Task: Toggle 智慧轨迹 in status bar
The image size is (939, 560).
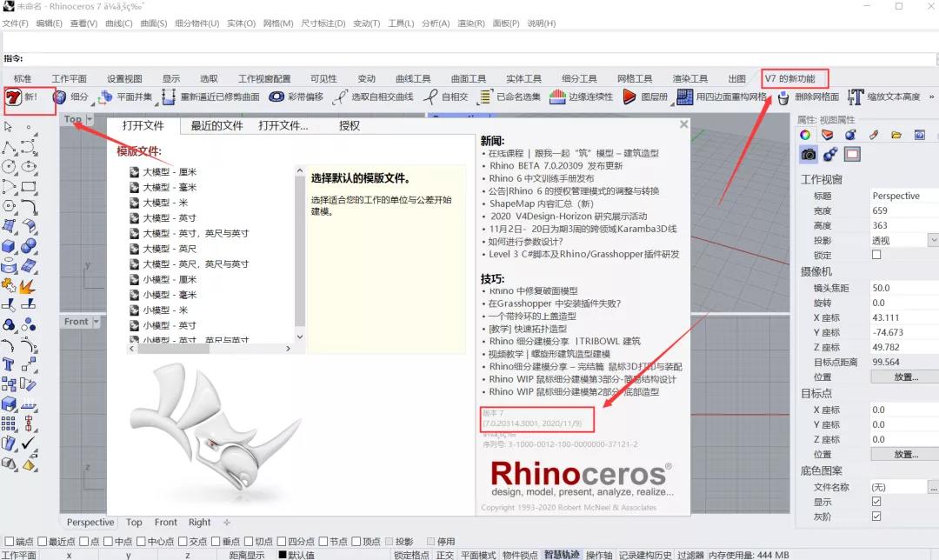Action: click(x=561, y=555)
